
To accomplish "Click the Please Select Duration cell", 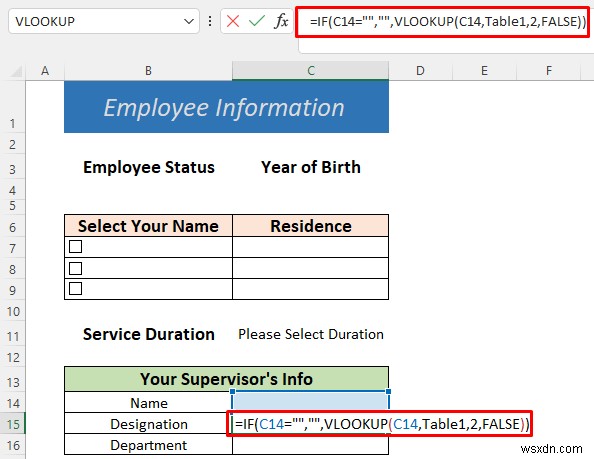I will [x=311, y=334].
